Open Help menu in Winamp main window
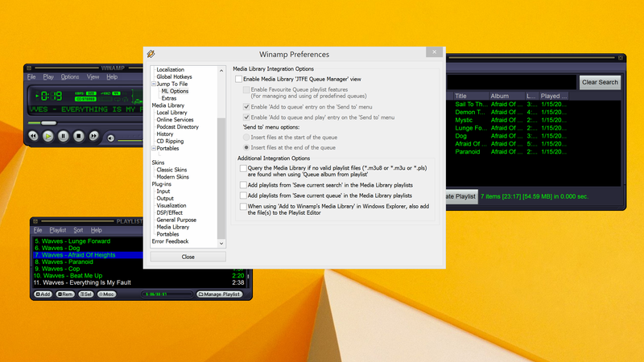 pyautogui.click(x=112, y=76)
